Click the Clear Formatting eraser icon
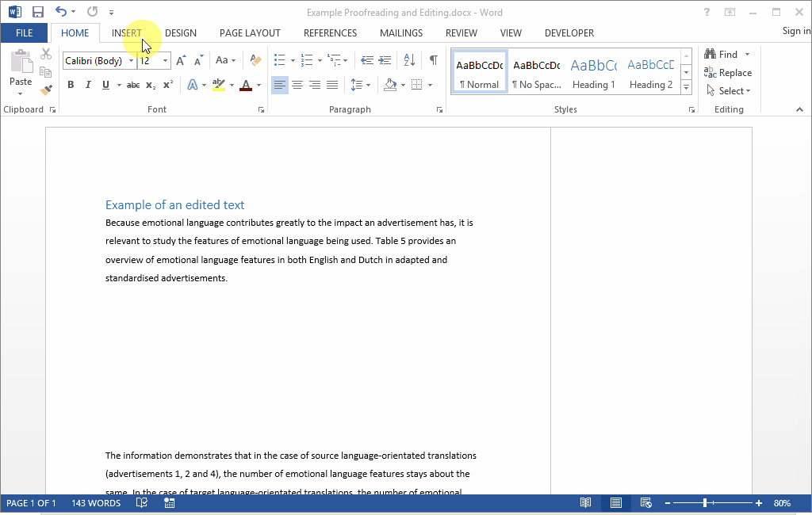 click(x=255, y=60)
